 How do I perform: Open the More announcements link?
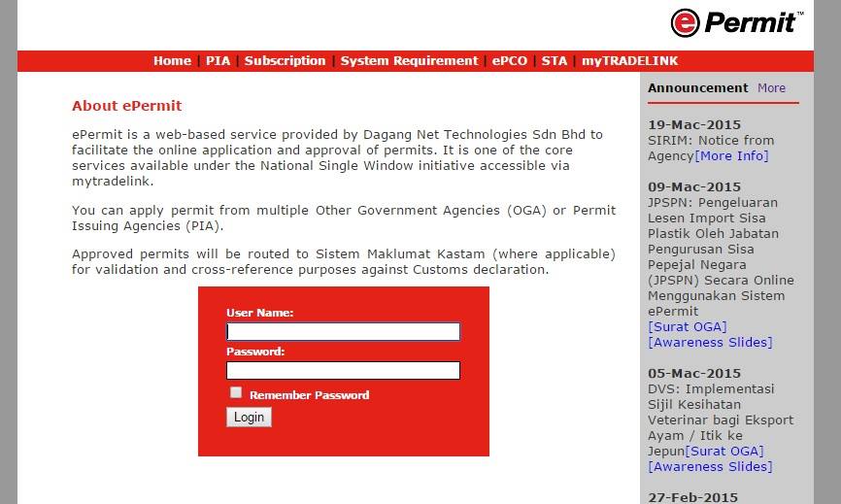[771, 88]
